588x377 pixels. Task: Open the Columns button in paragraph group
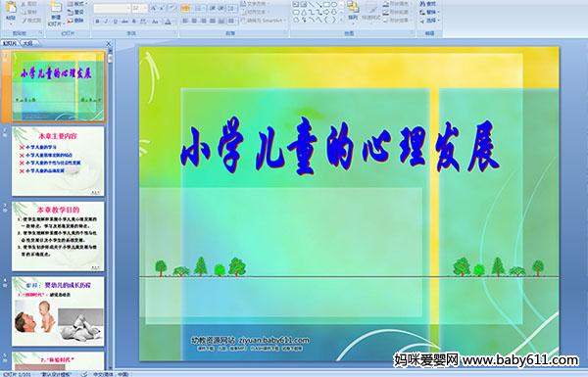click(x=231, y=21)
